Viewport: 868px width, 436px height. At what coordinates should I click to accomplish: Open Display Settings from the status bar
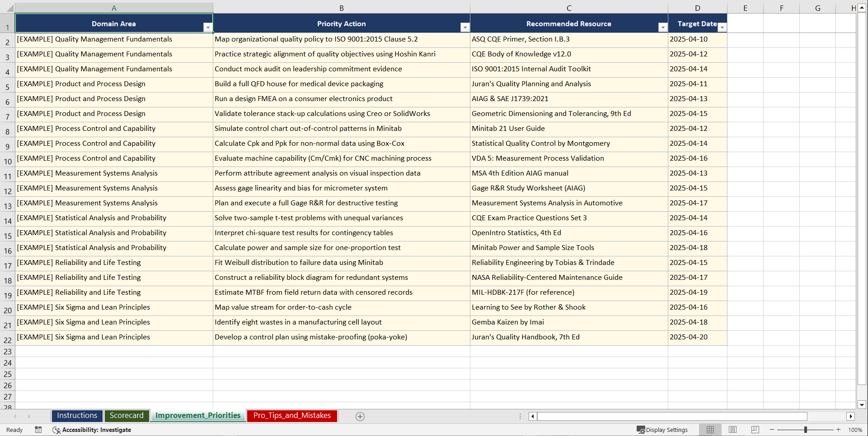click(x=663, y=430)
